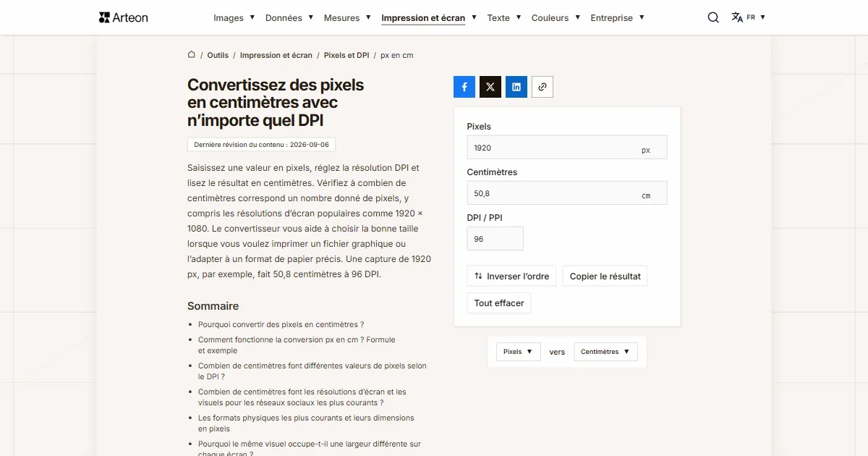The height and width of the screenshot is (456, 868).
Task: Click Copier le résultat button
Action: pyautogui.click(x=605, y=276)
